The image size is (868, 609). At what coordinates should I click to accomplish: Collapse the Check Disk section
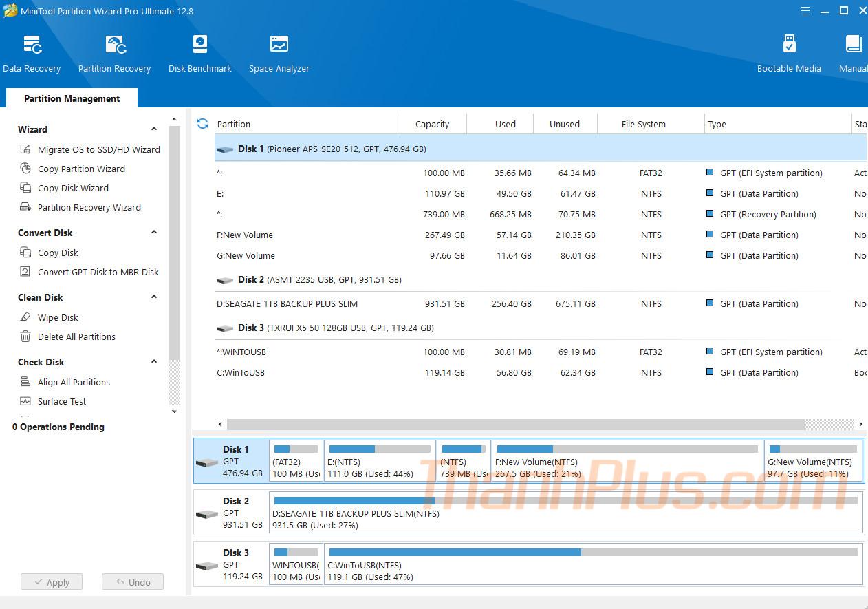tap(154, 362)
